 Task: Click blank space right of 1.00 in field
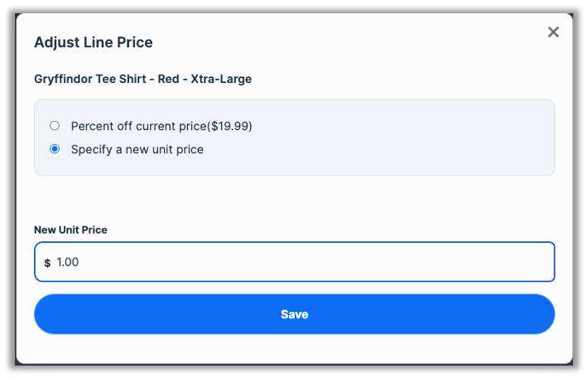331,262
